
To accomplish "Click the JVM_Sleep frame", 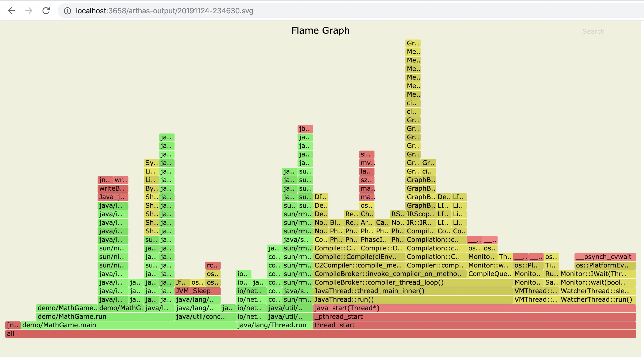I will (197, 291).
